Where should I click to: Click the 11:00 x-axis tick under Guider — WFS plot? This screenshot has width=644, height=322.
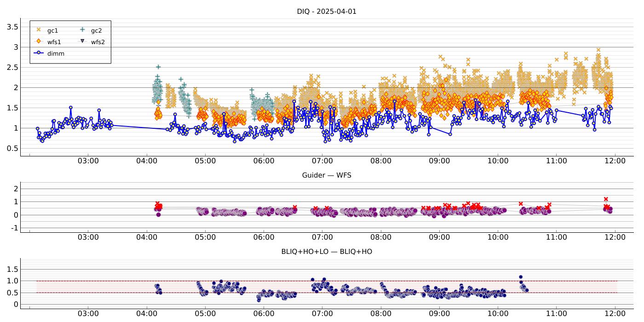[556, 237]
